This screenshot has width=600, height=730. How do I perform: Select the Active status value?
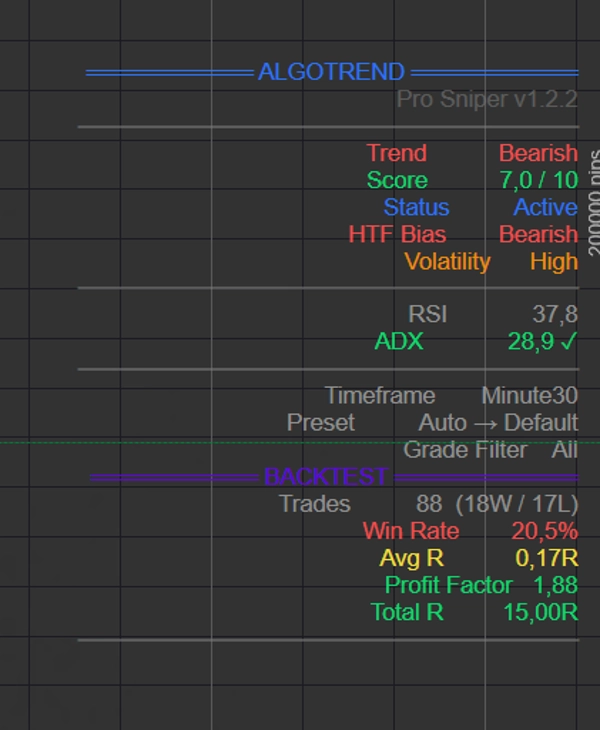click(546, 207)
